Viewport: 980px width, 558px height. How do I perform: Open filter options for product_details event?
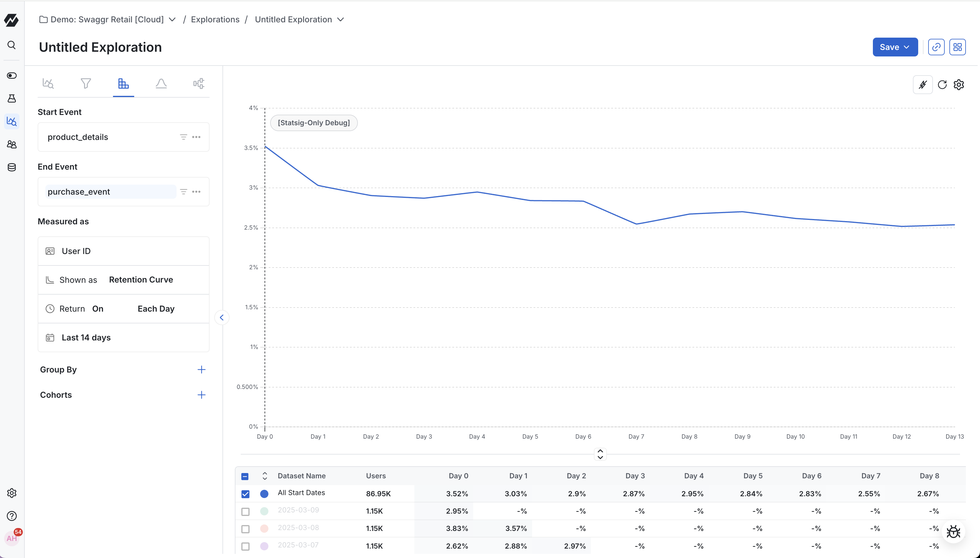[x=183, y=137]
